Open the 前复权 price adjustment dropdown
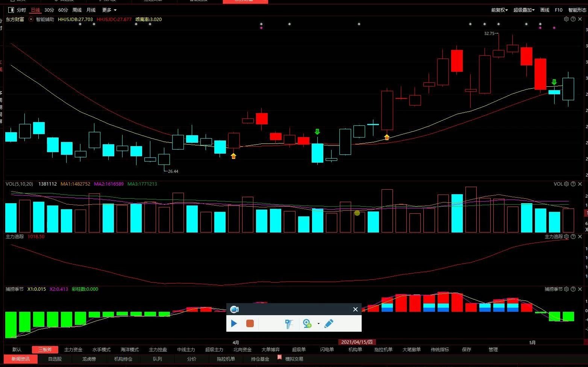Image resolution: width=588 pixels, height=367 pixels. [499, 10]
